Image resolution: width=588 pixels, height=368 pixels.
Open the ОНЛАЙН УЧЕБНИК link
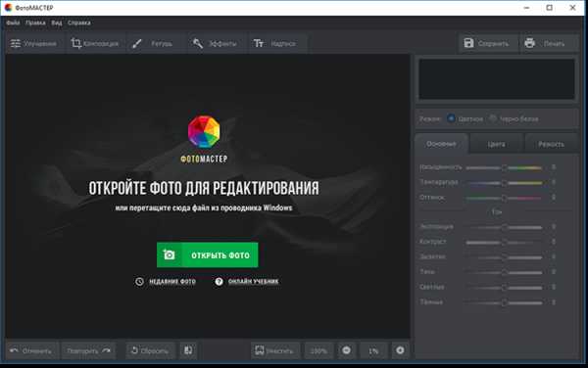tap(254, 282)
